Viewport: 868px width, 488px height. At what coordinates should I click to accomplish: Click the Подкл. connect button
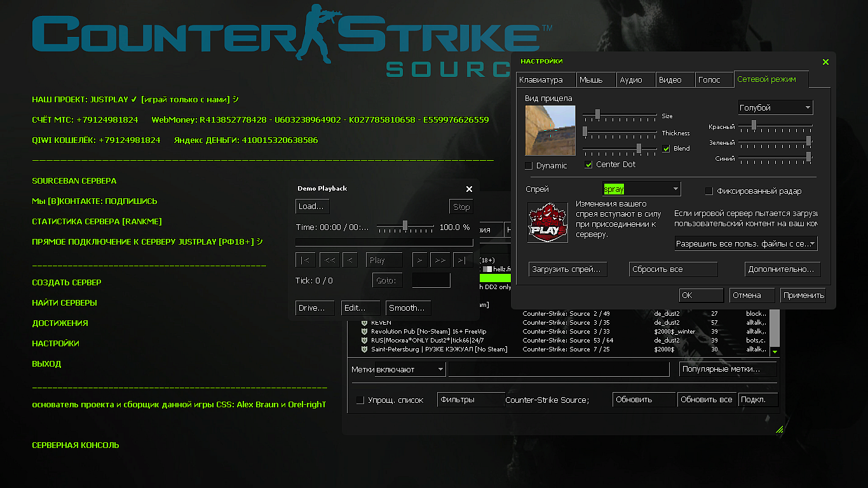point(759,400)
